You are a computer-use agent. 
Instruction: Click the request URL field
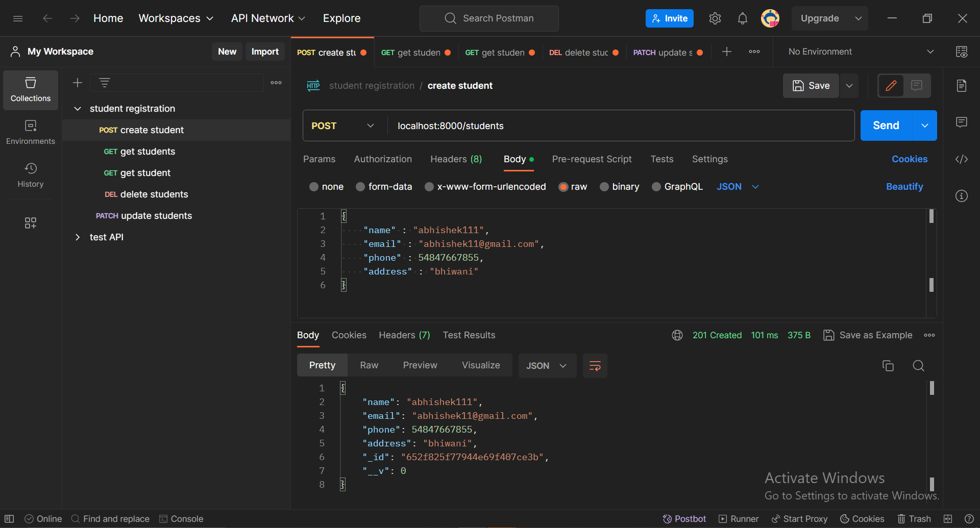[561, 125]
